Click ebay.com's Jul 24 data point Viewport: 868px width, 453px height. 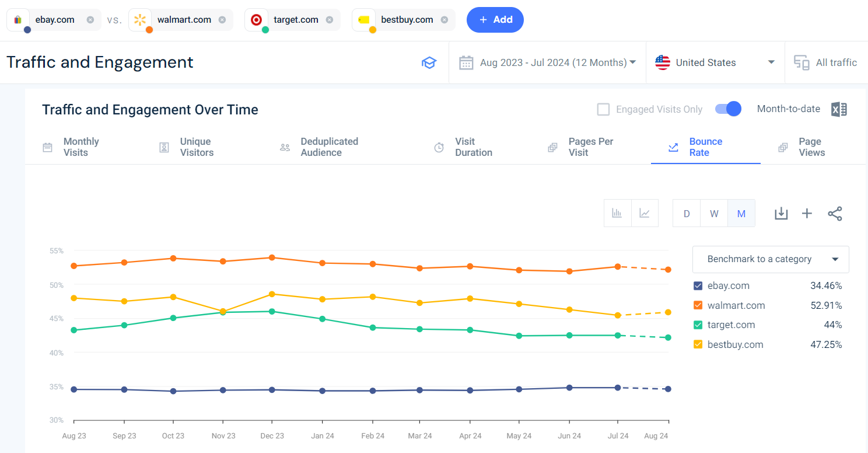618,388
